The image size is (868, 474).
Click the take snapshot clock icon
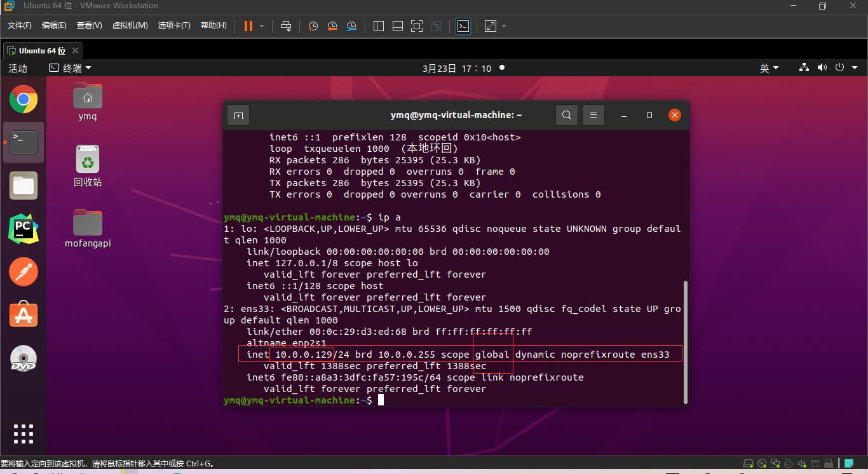tap(313, 26)
